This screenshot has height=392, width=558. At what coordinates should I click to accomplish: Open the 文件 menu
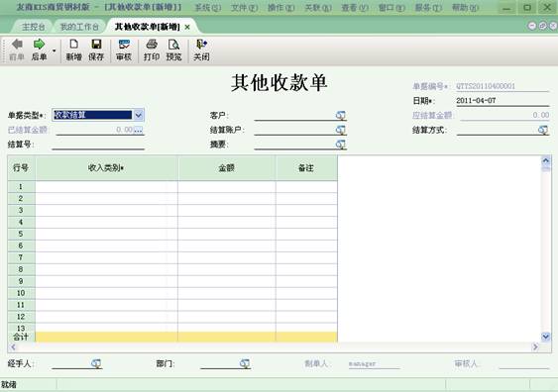click(244, 7)
